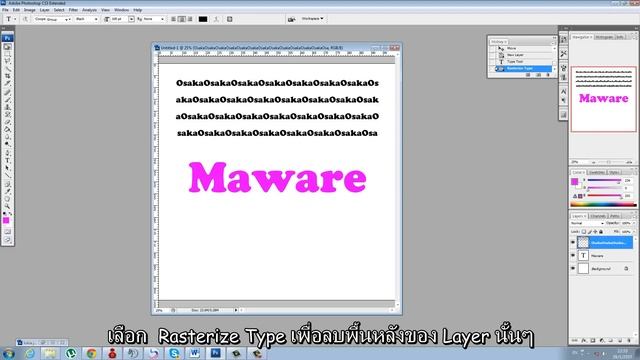Click the Add layer mask icon
This screenshot has height=360, width=640.
point(593,340)
